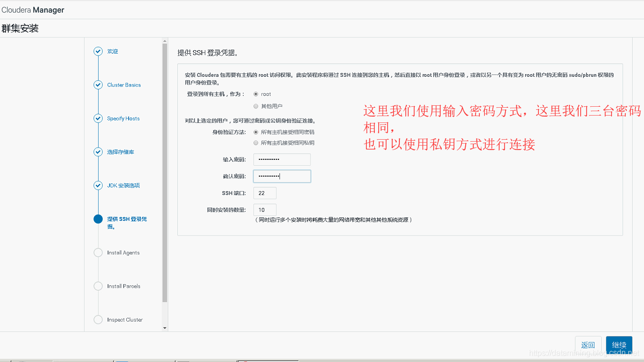644x362 pixels.
Task: Click the 身份验证方法 label
Action: point(229,132)
